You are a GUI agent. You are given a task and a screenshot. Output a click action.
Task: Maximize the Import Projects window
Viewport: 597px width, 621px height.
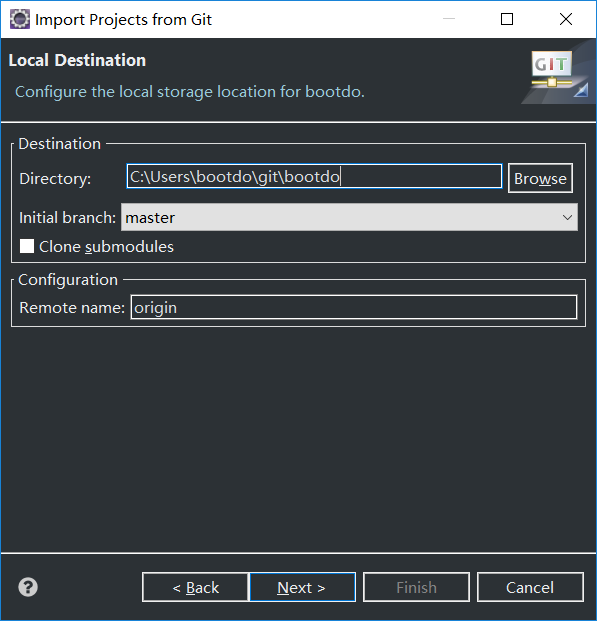click(507, 19)
